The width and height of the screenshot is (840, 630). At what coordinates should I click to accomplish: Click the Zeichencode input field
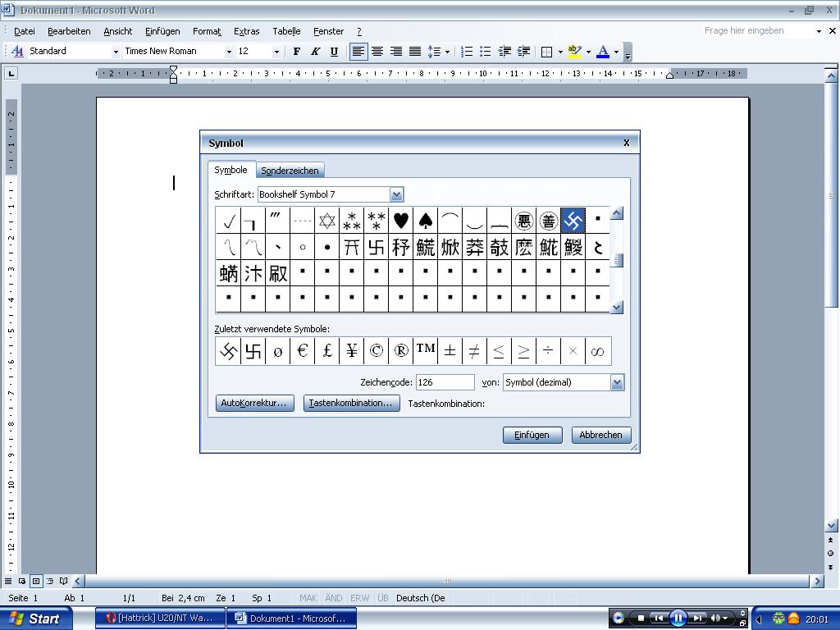coord(445,382)
